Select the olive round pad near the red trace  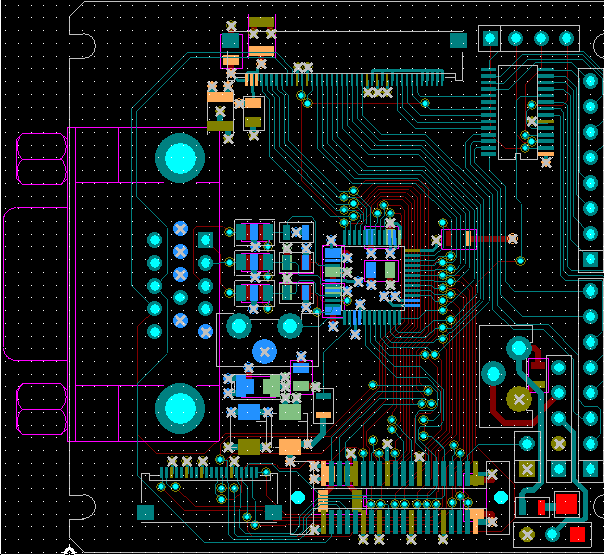coord(518,399)
